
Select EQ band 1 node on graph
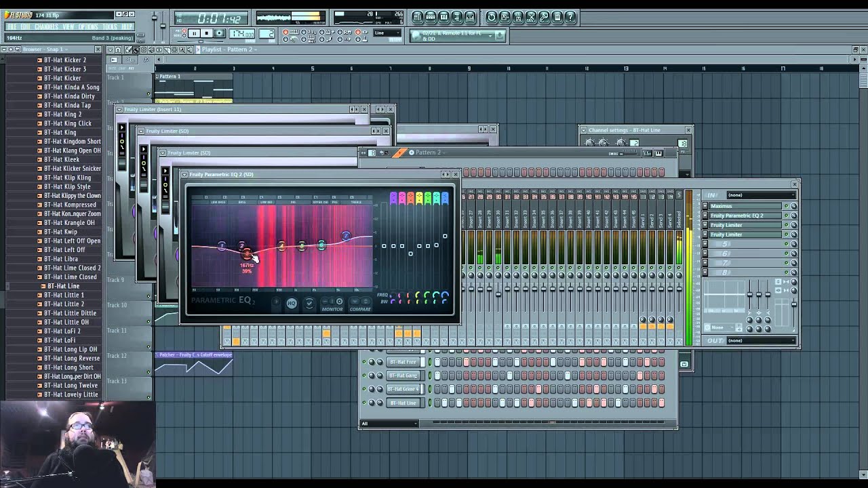[222, 246]
